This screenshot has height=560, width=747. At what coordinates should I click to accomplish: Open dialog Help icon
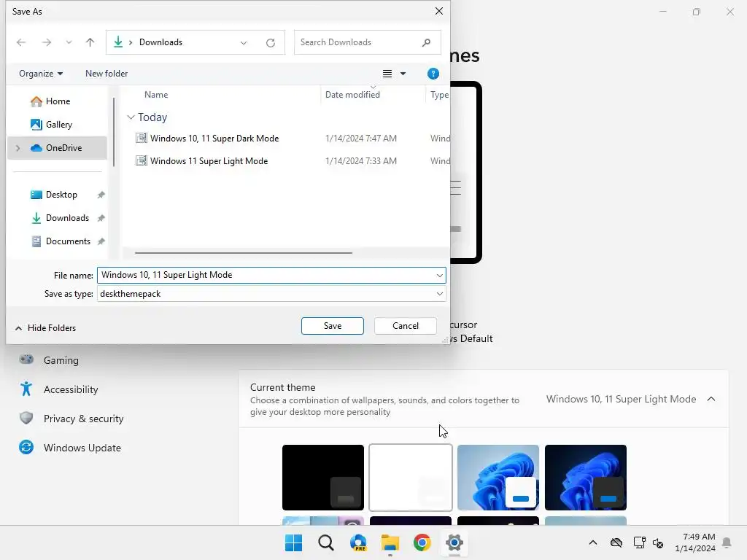pos(433,74)
